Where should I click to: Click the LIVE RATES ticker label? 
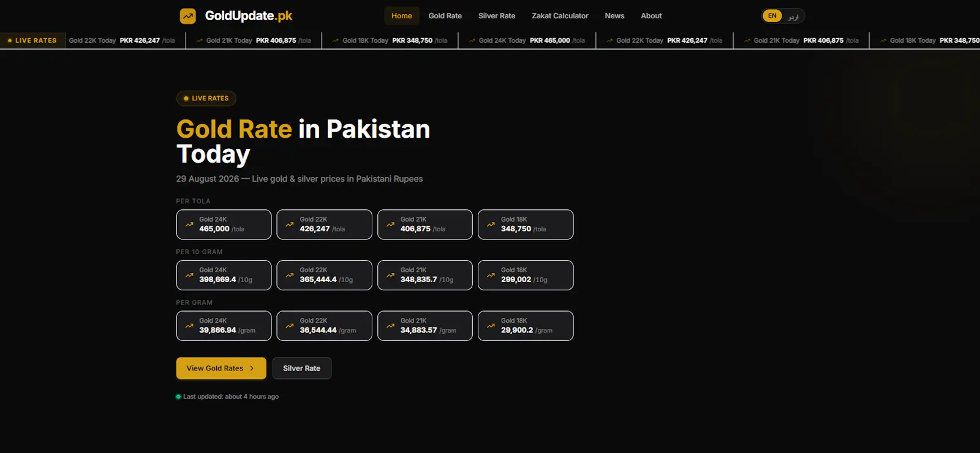pyautogui.click(x=32, y=40)
